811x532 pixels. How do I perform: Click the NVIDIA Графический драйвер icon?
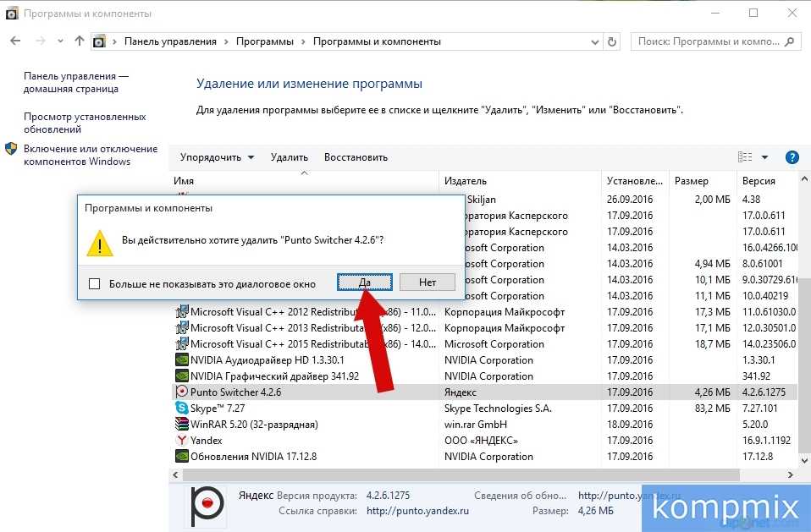181,376
